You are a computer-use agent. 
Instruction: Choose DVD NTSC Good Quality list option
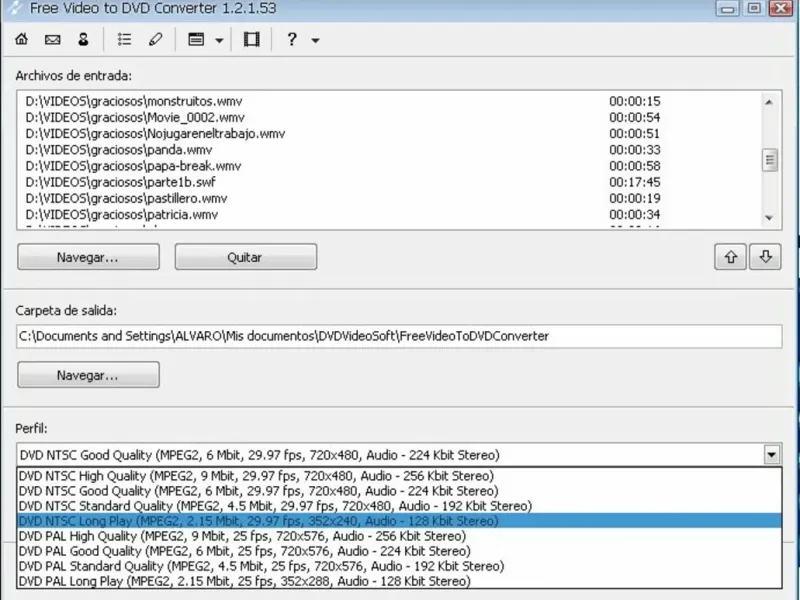pos(399,491)
